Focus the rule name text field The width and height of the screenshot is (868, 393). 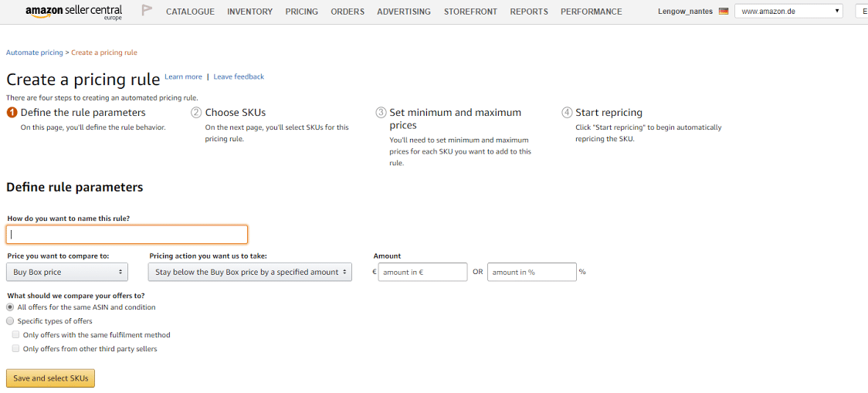pyautogui.click(x=127, y=235)
